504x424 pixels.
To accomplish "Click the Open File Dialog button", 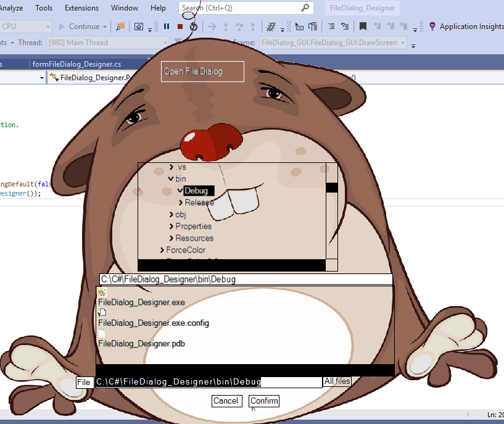I will (x=202, y=72).
